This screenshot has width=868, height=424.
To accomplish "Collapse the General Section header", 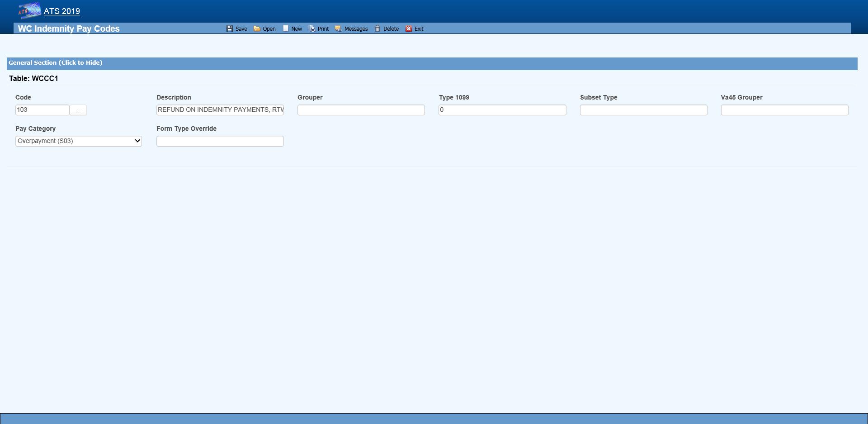I will pyautogui.click(x=56, y=63).
